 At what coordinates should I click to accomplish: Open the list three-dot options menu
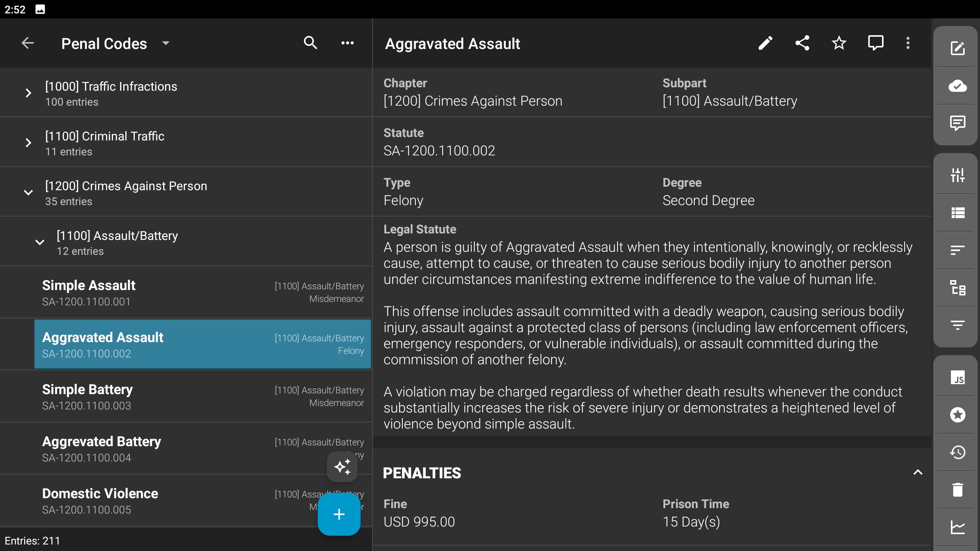[347, 43]
